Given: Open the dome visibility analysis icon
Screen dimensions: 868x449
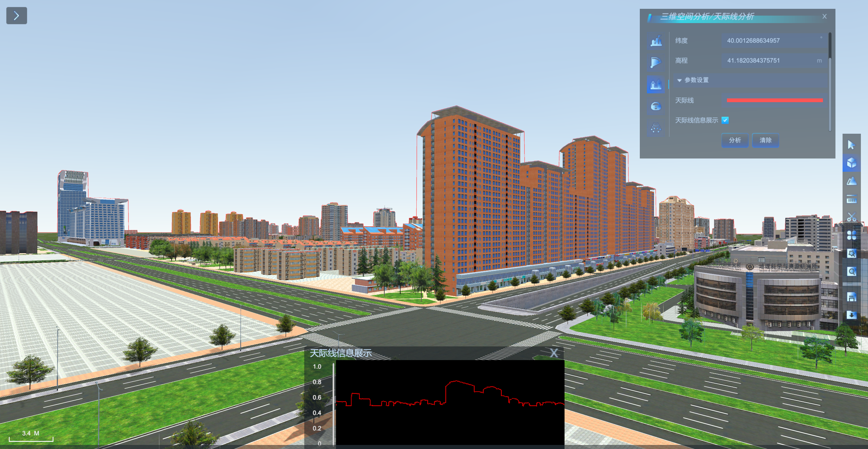Looking at the screenshot, I should point(656,106).
